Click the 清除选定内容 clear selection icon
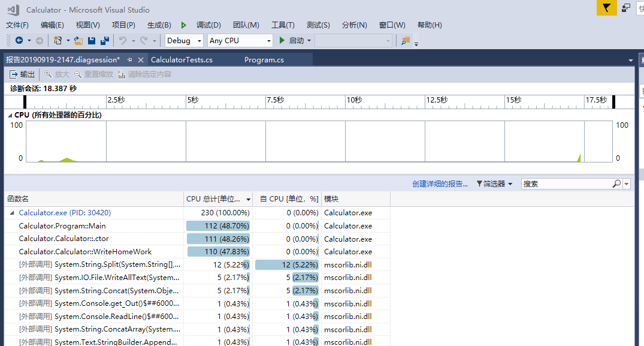Viewport: 644px width, 346px height. click(121, 74)
